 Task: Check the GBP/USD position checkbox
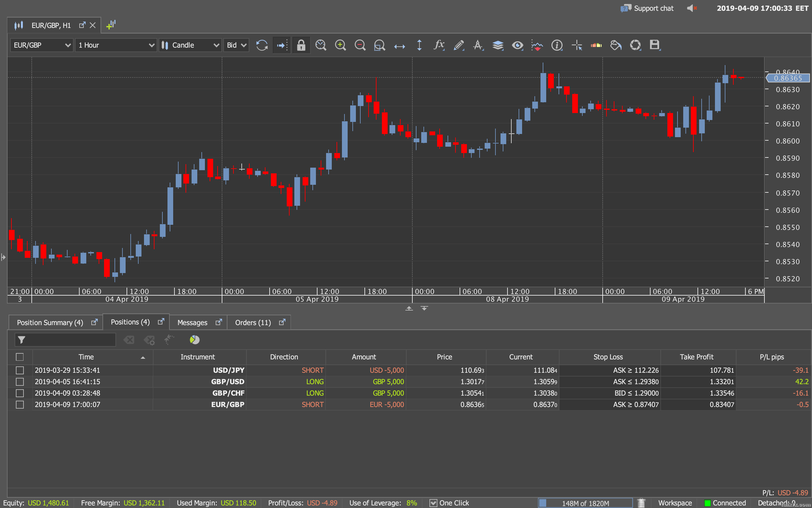(20, 382)
